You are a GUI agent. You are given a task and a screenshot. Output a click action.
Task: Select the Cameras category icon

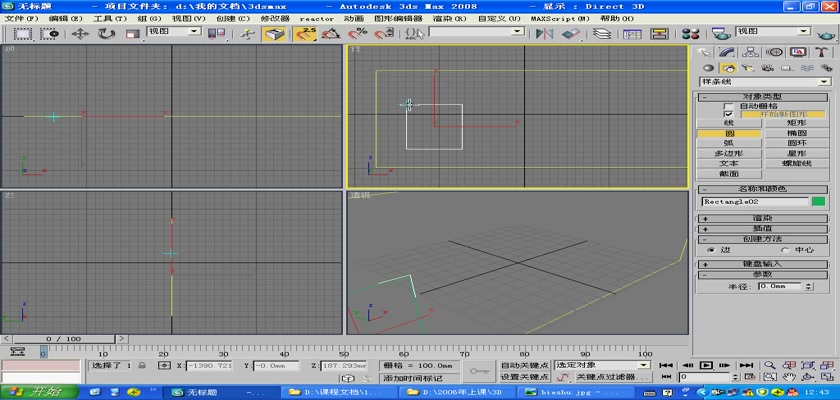767,68
